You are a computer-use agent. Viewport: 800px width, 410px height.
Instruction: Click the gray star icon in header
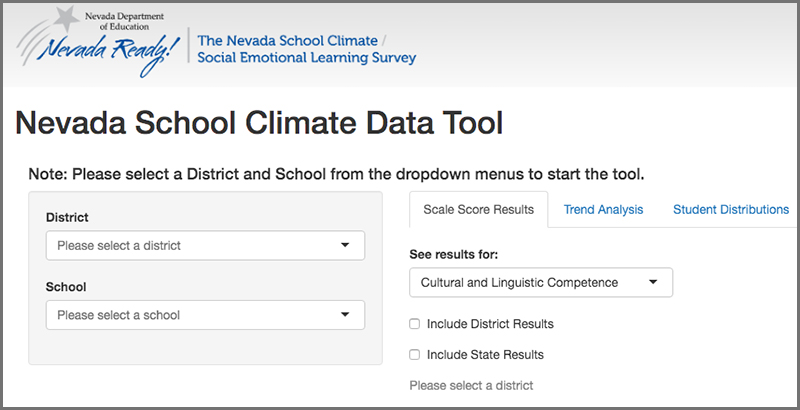tap(65, 19)
